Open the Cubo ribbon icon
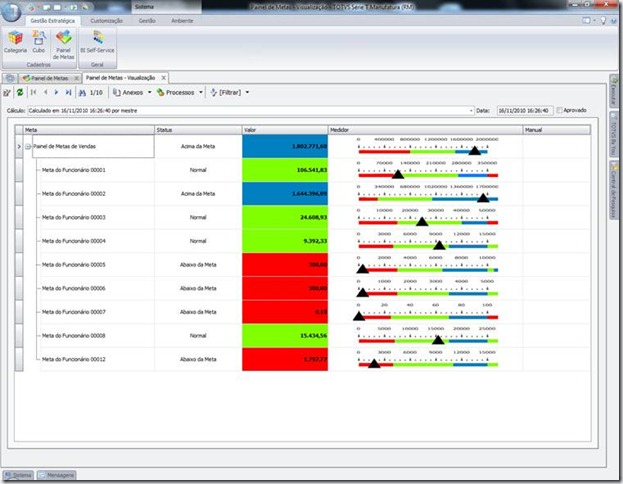 [39, 42]
